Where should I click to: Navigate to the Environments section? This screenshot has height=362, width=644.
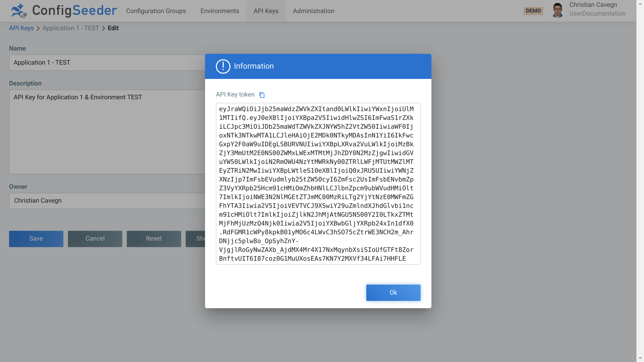220,11
